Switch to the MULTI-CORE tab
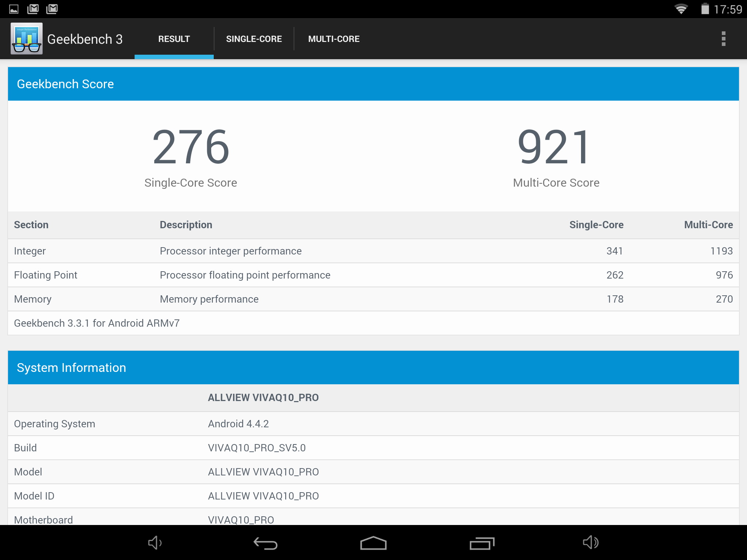Viewport: 747px width, 560px height. pos(334,39)
